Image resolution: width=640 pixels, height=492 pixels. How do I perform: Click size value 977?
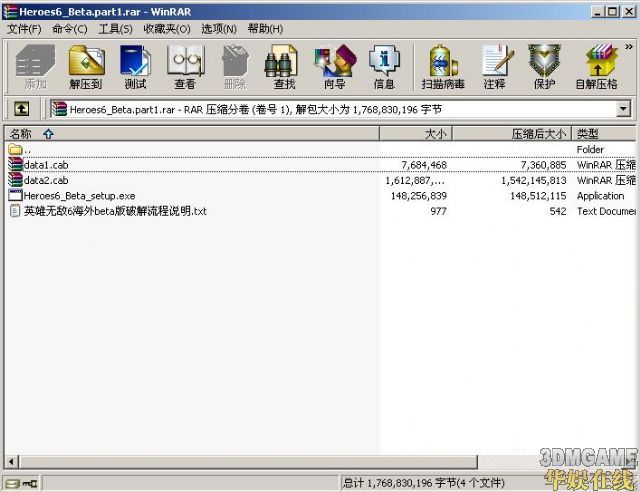pyautogui.click(x=438, y=211)
